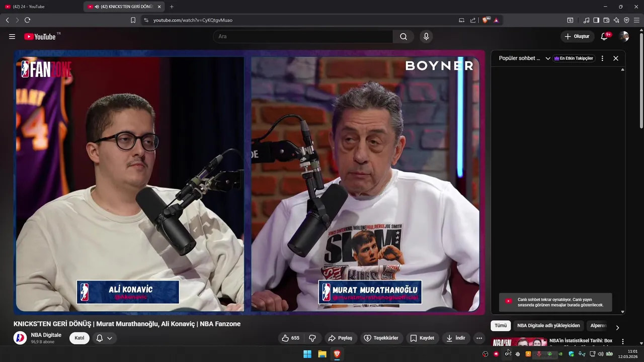The width and height of the screenshot is (644, 362).
Task: Open Brave Shields lion icon
Action: coord(486,20)
